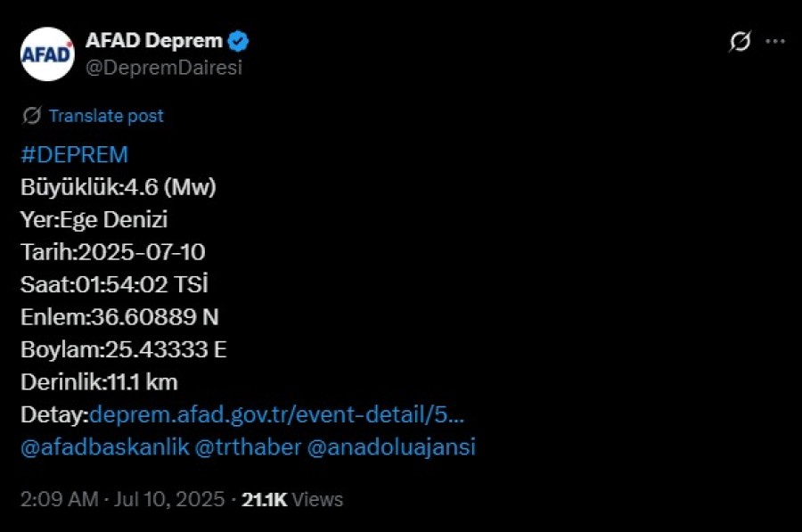Image resolution: width=802 pixels, height=532 pixels.
Task: Click the Saat:01:54:02 TSİ text line
Action: pos(115,284)
